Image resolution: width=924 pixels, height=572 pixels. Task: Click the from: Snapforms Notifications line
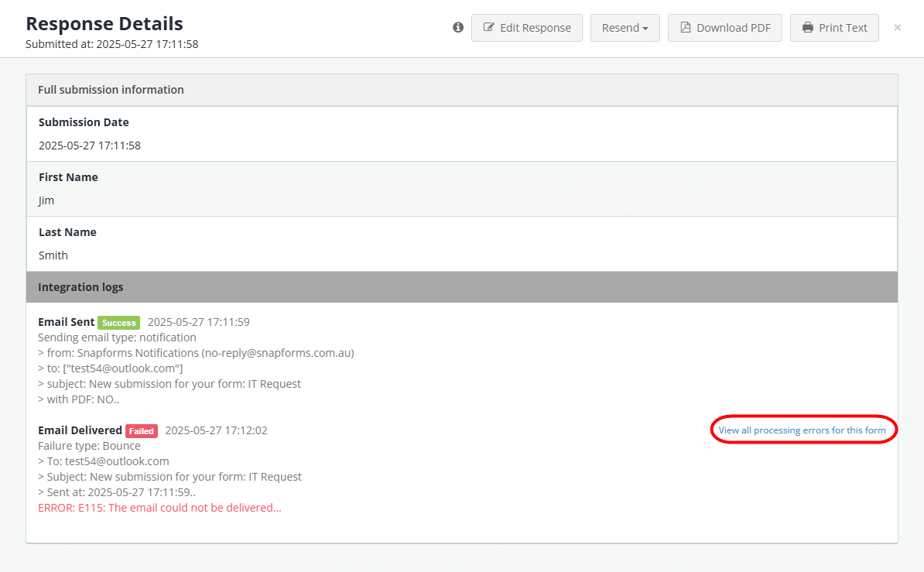[197, 353]
